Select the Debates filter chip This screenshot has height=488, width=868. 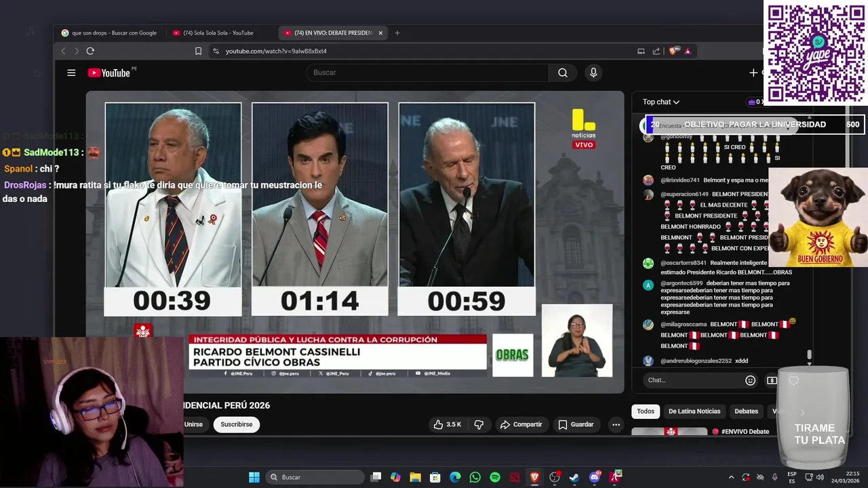click(x=747, y=411)
